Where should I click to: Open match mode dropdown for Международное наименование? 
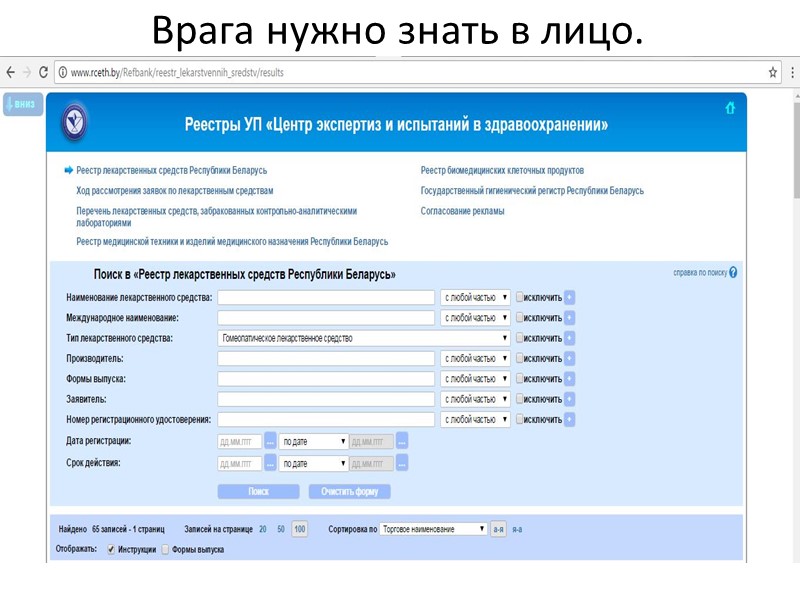pyautogui.click(x=476, y=318)
